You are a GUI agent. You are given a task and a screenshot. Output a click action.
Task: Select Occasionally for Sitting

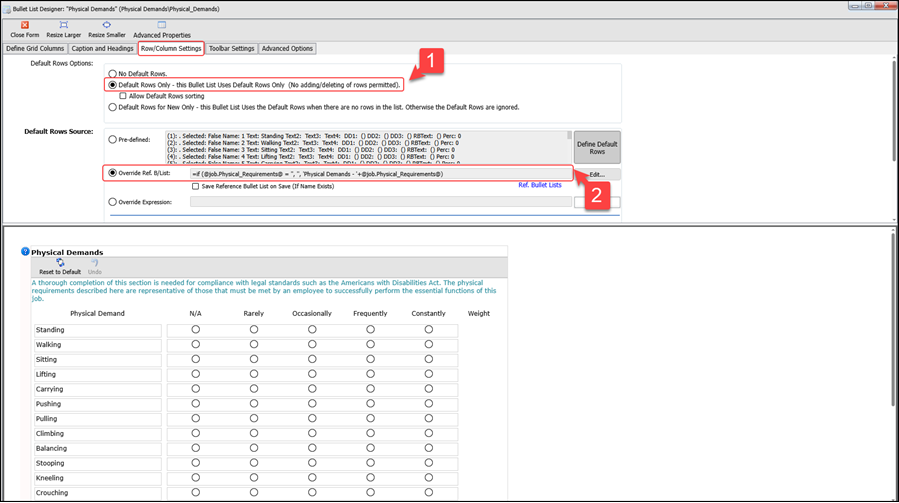pos(312,360)
